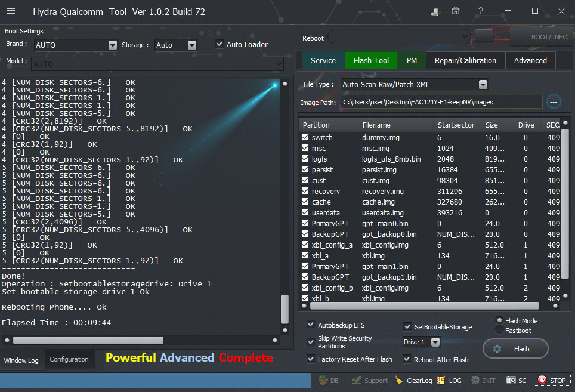Click the INIT gear button

coord(483,381)
